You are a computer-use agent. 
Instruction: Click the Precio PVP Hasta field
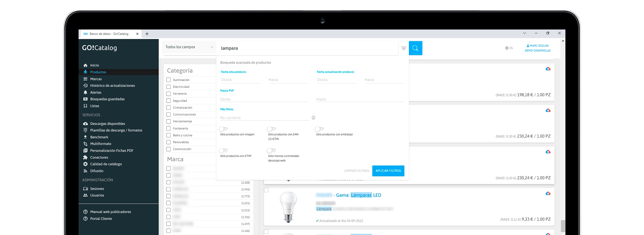pyautogui.click(x=360, y=99)
